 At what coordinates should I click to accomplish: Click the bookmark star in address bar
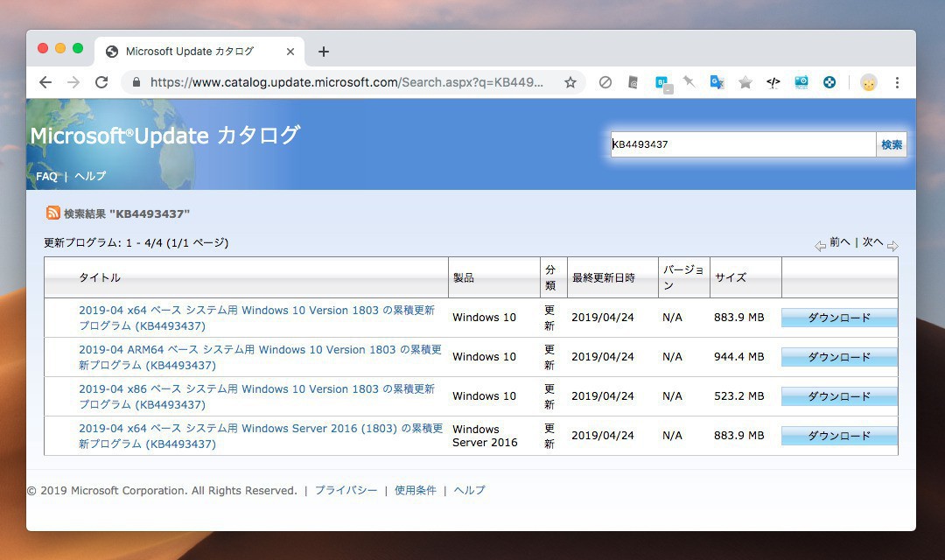(570, 82)
